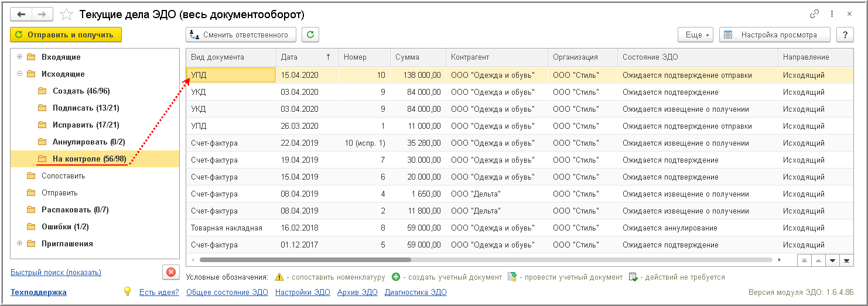Open the three-dot window menu
Image resolution: width=868 pixels, height=306 pixels.
pyautogui.click(x=832, y=14)
